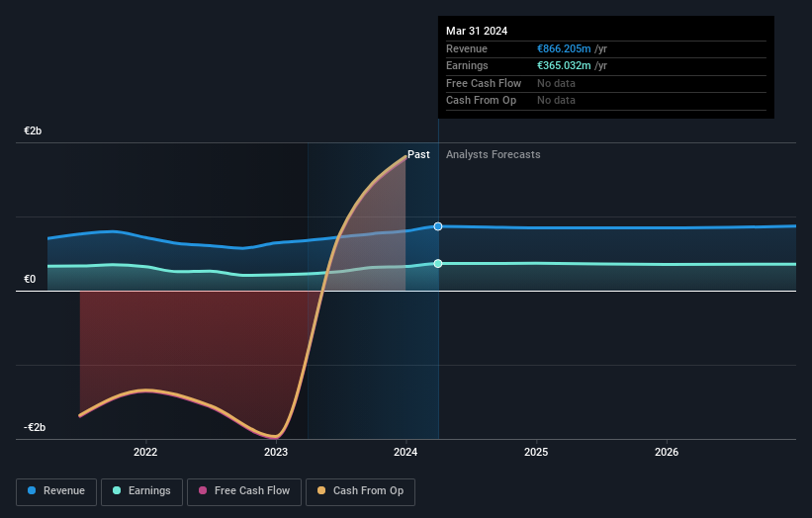The image size is (812, 518).
Task: Click the 2026 x-axis label
Action: (667, 452)
